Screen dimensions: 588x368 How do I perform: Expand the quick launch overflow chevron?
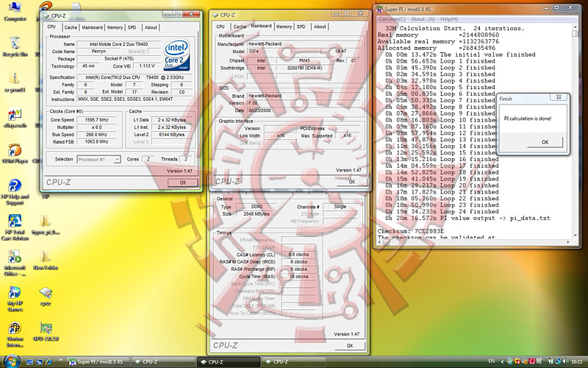[61, 361]
